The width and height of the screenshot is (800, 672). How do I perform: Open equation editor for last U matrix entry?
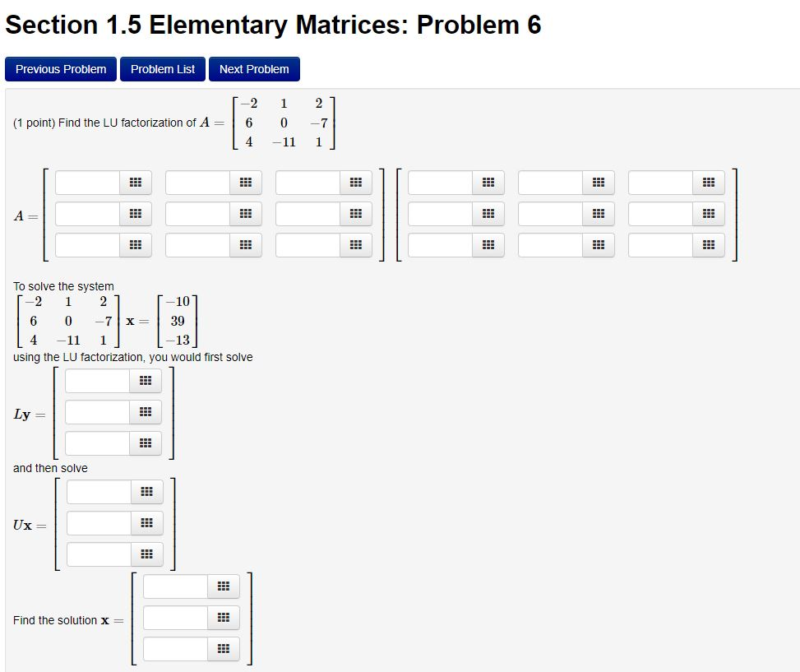pos(708,244)
